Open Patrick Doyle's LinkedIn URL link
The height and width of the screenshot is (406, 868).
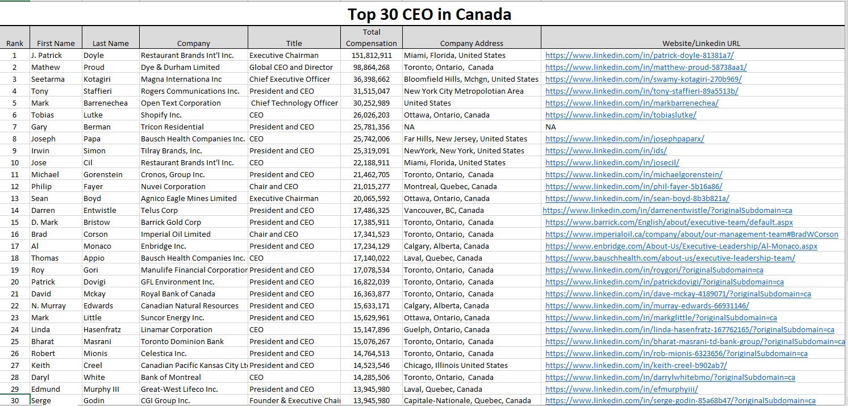coord(640,55)
